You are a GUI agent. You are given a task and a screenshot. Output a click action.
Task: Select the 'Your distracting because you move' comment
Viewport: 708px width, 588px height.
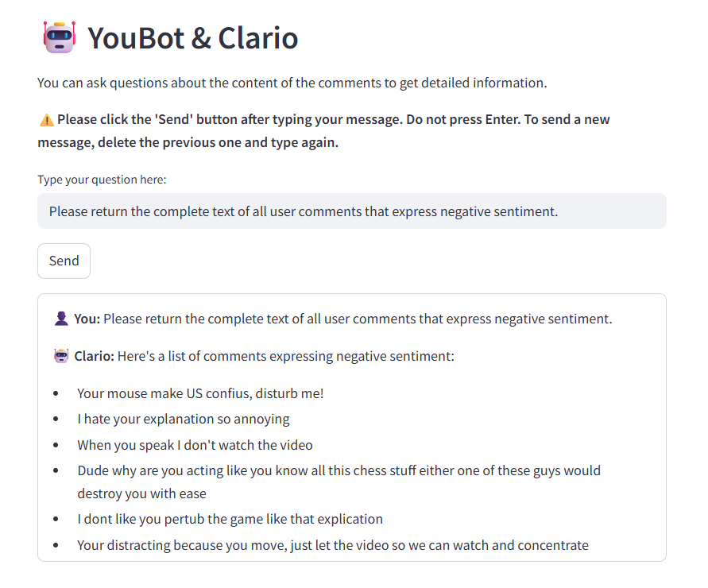click(333, 545)
